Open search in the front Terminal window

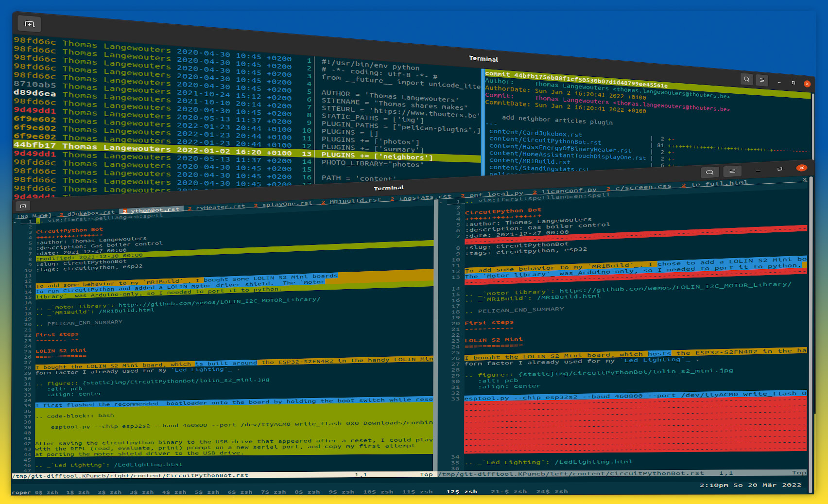709,172
